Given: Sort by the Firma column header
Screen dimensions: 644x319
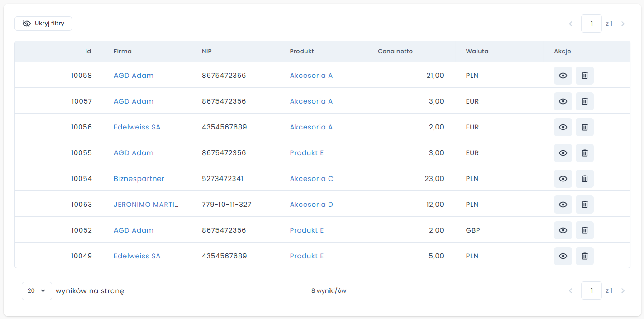Looking at the screenshot, I should (x=123, y=52).
